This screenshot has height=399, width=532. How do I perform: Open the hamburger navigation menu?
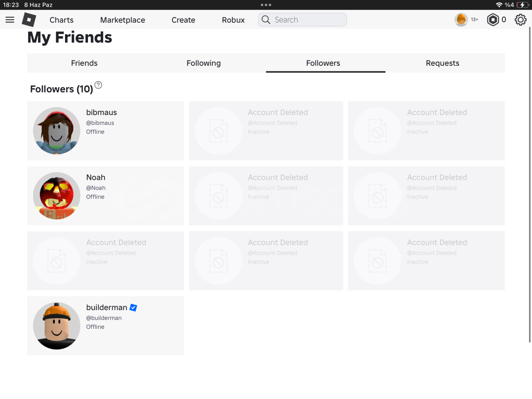click(10, 20)
